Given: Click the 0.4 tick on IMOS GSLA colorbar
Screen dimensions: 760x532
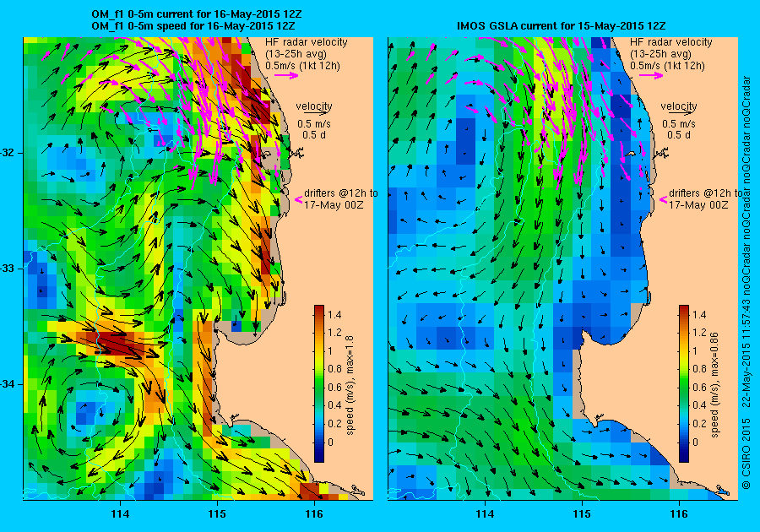Looking at the screenshot, I should point(700,405).
